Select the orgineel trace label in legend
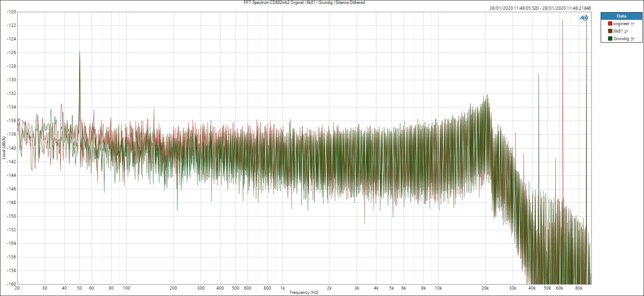The image size is (644, 296). pyautogui.click(x=621, y=24)
